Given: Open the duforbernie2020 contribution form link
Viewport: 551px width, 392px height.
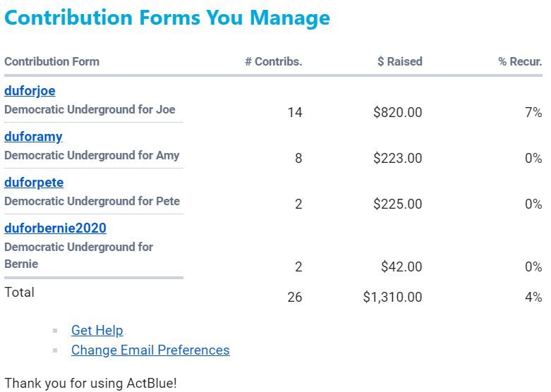Looking at the screenshot, I should (x=55, y=228).
